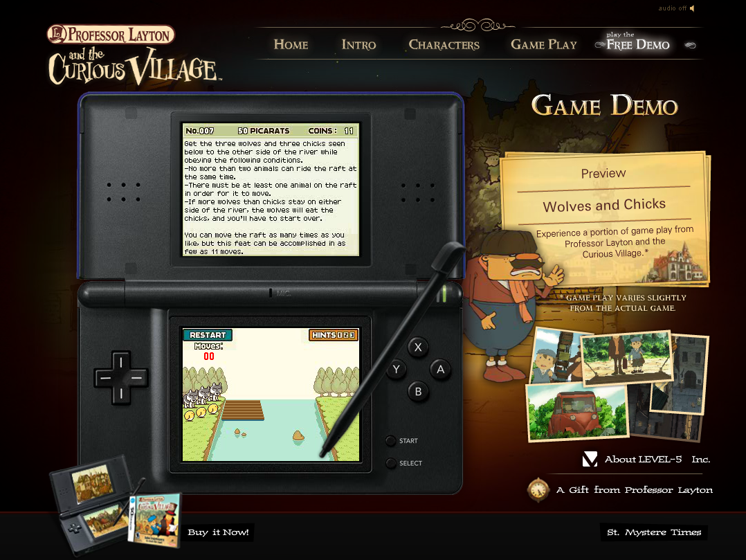Screen dimensions: 746x560
Task: Click the puzzle instructions on the top screen
Action: coord(270,197)
